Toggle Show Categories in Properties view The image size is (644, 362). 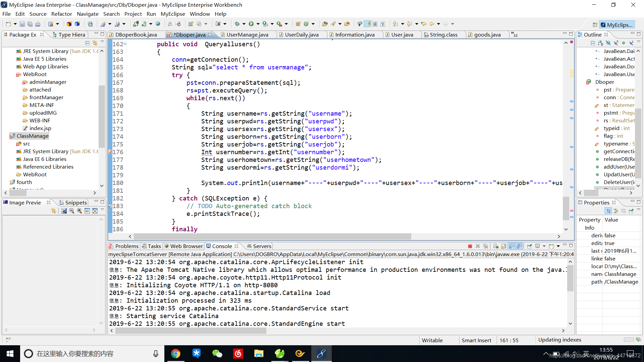(608, 211)
